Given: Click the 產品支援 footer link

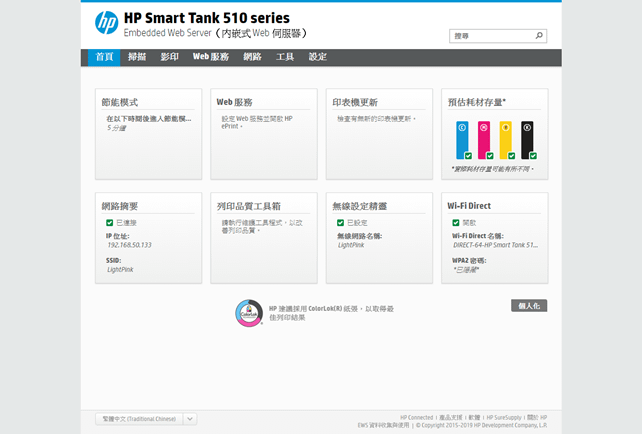Looking at the screenshot, I should pyautogui.click(x=451, y=418).
